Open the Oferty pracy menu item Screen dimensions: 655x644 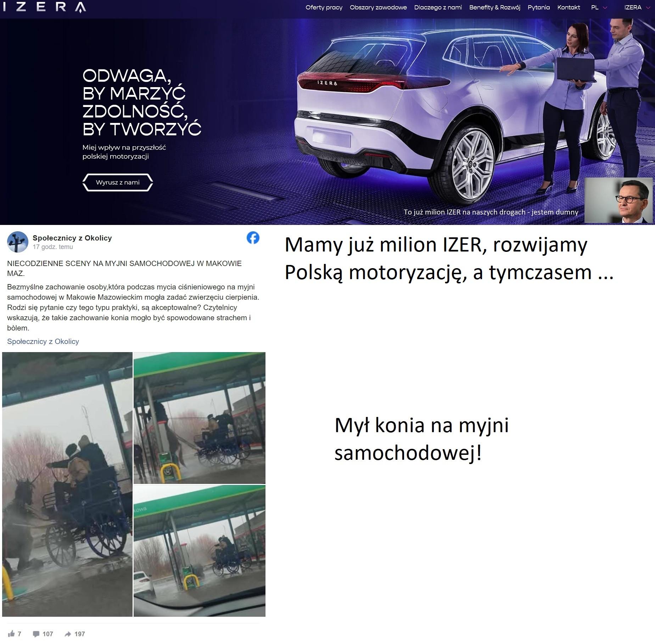(x=324, y=7)
